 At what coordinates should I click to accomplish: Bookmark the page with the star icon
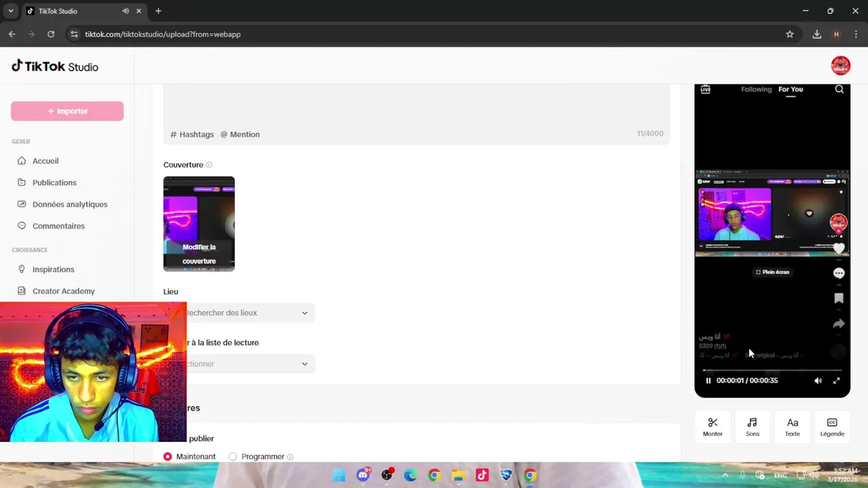point(789,34)
